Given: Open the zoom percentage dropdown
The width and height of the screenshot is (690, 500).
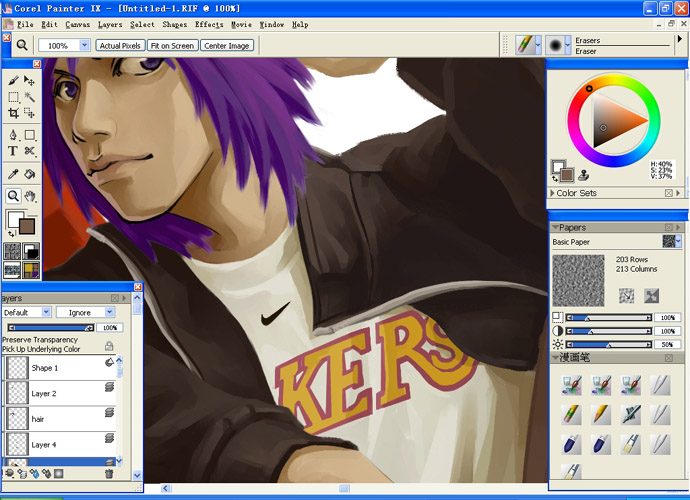Looking at the screenshot, I should click(x=84, y=45).
